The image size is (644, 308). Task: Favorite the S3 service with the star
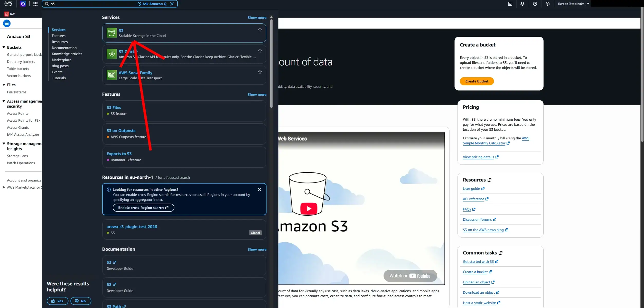(260, 30)
